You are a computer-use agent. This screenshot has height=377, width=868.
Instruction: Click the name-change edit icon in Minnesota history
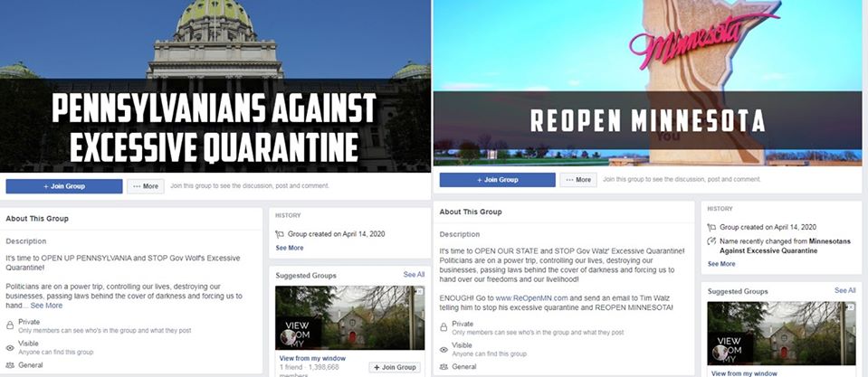712,241
